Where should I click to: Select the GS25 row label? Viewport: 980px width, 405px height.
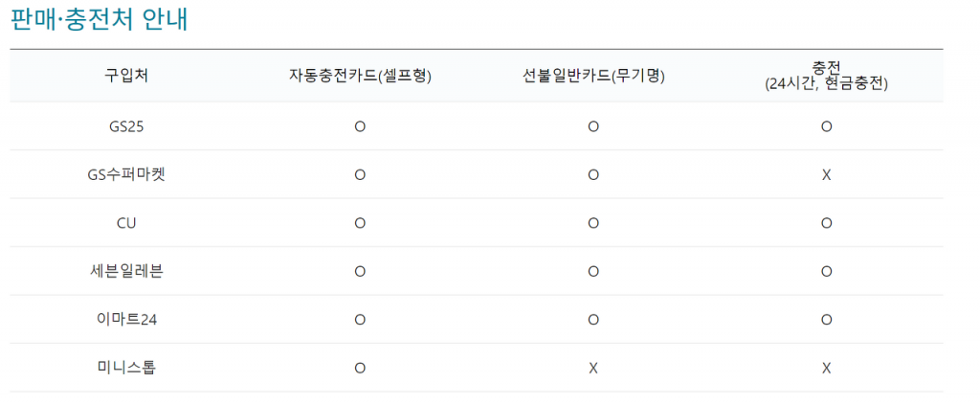pos(126,126)
